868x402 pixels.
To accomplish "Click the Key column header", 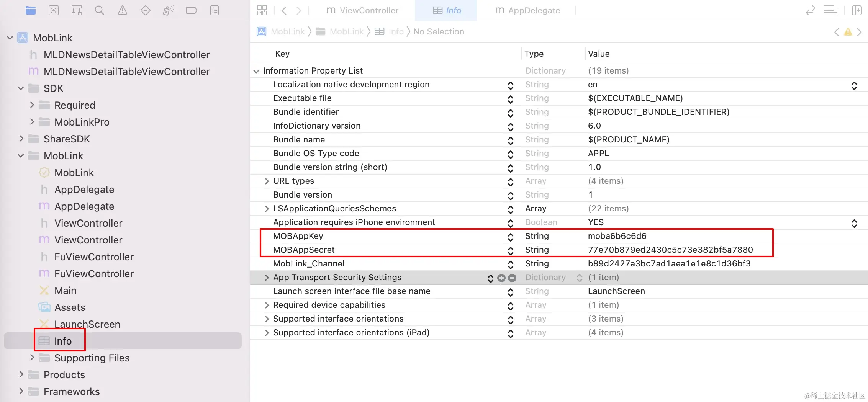I will [x=282, y=54].
